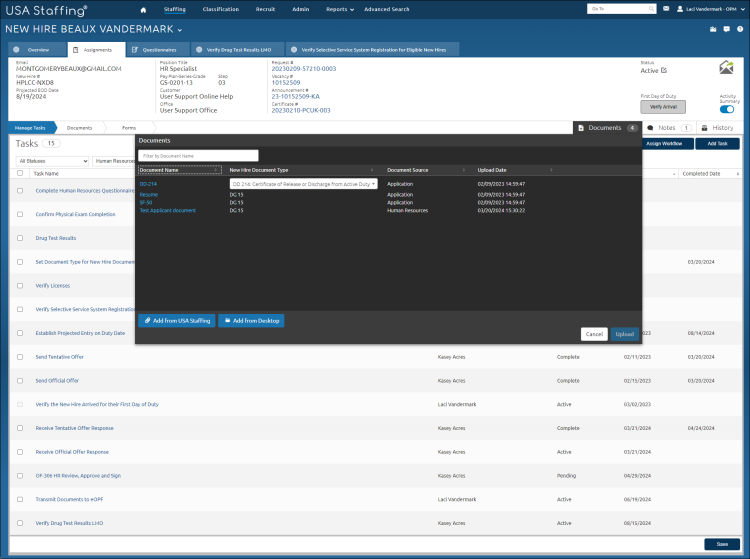Check the Verify Licenses task checkbox
750x559 pixels.
[20, 285]
